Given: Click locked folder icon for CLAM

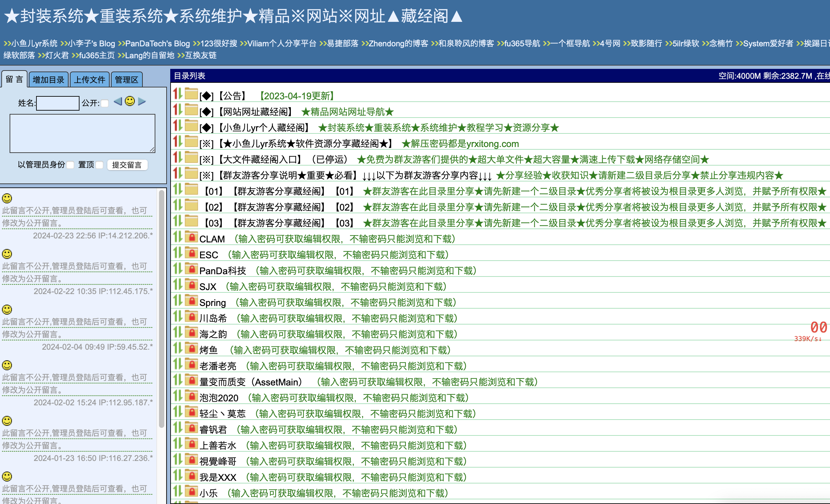Looking at the screenshot, I should click(x=191, y=236).
